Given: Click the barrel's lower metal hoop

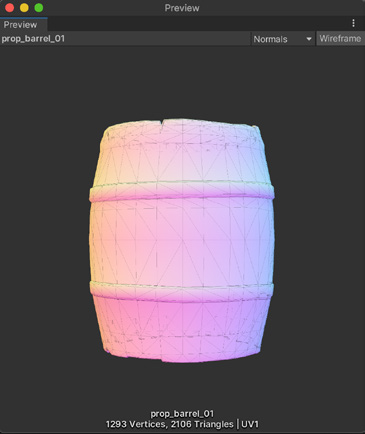Looking at the screenshot, I should click(x=182, y=292).
